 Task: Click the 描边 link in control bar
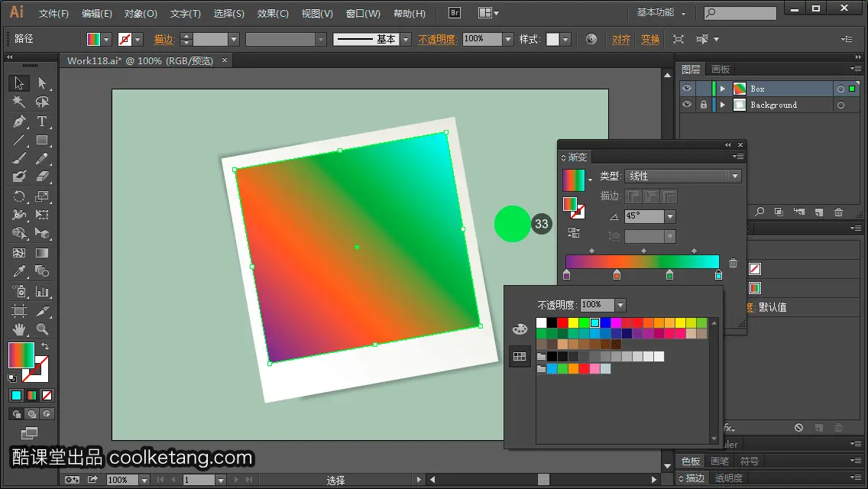164,39
